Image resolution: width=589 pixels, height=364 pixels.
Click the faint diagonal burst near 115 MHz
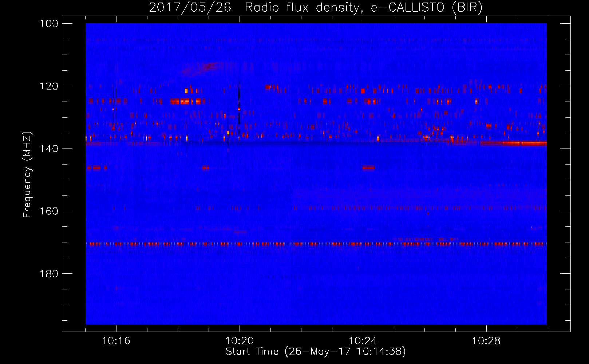point(202,68)
